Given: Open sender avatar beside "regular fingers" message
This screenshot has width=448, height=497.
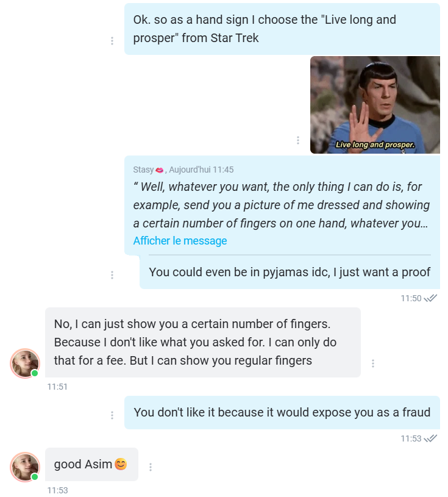Looking at the screenshot, I should tap(25, 363).
